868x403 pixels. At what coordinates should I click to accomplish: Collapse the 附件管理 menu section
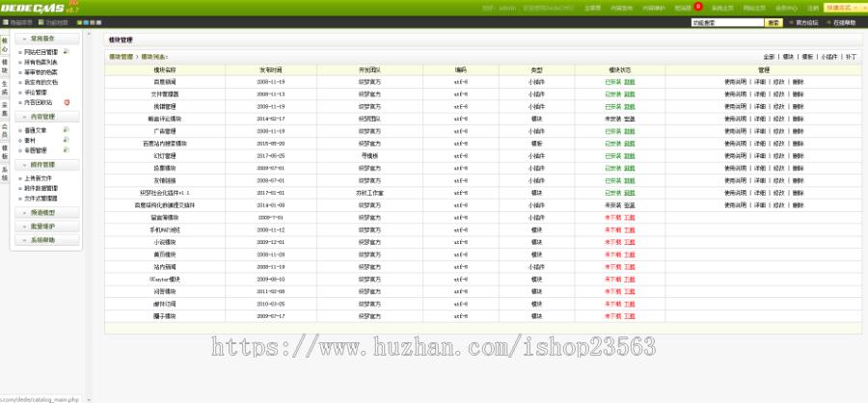point(47,165)
